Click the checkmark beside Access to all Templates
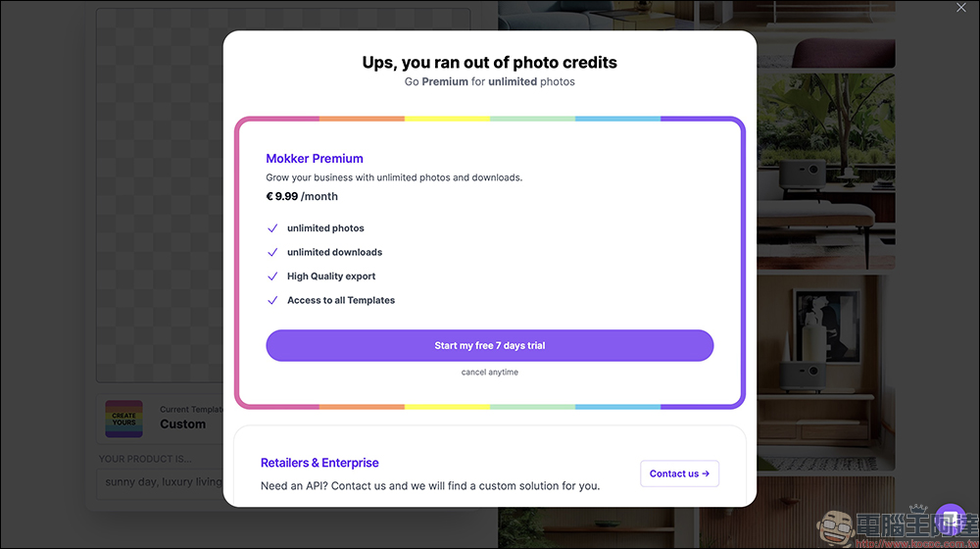980x549 pixels. pyautogui.click(x=272, y=300)
